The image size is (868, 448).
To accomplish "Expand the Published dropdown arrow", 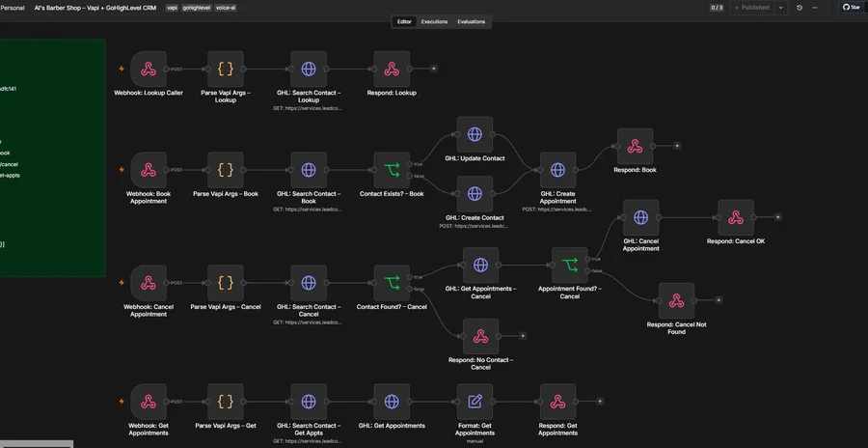I will [781, 8].
